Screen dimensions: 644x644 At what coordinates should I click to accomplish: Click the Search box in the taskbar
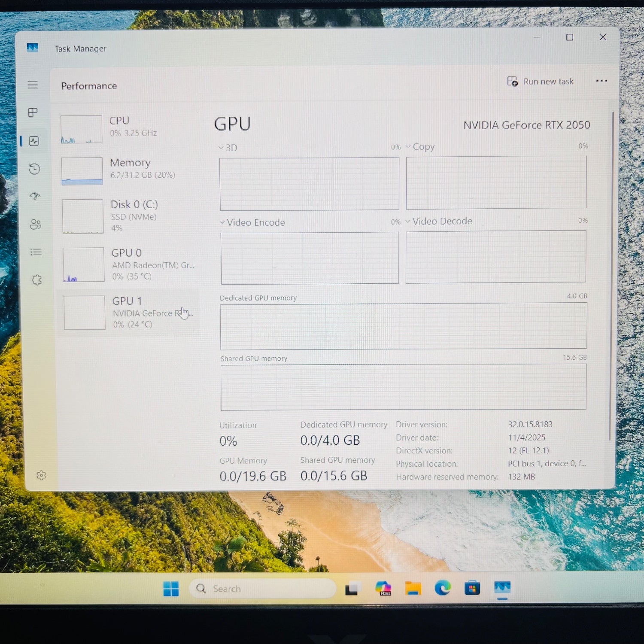(263, 589)
